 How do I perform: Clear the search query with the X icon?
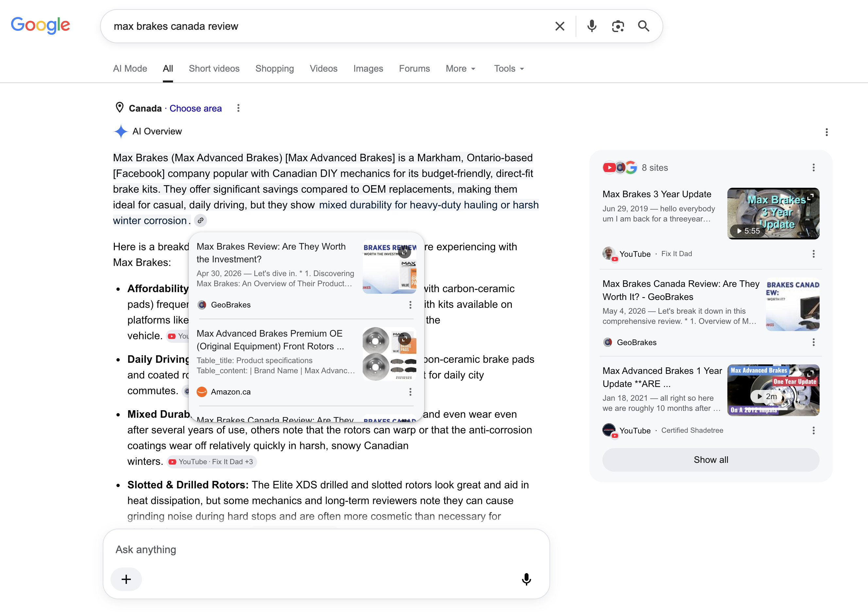560,26
